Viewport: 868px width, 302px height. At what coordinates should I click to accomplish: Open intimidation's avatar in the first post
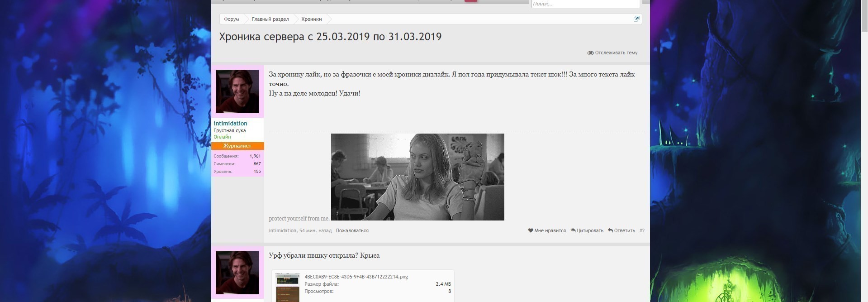(x=237, y=91)
